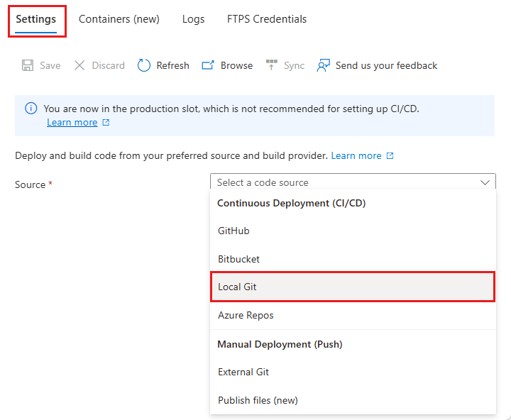Open the Logs tab
Viewport: 511px width, 420px height.
point(193,19)
